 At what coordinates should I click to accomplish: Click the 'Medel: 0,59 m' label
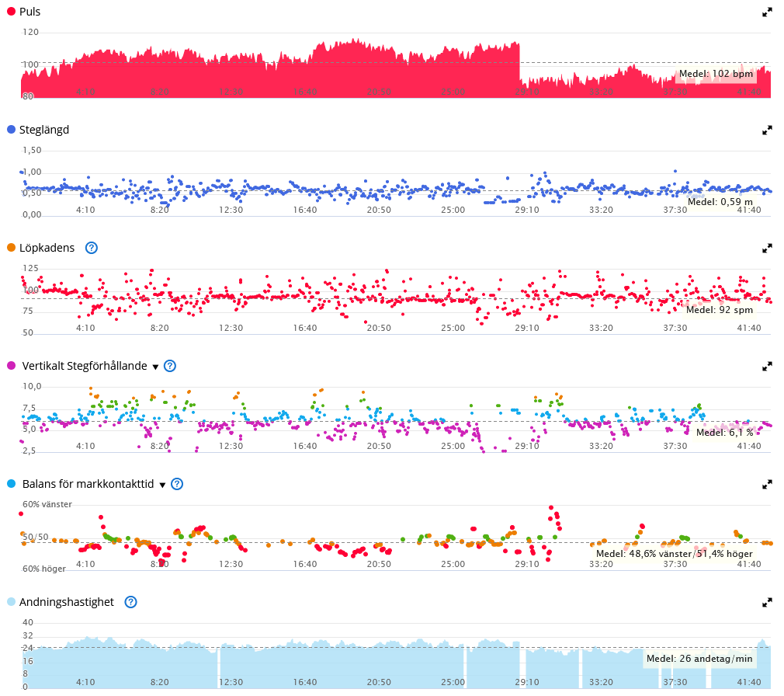coord(720,202)
